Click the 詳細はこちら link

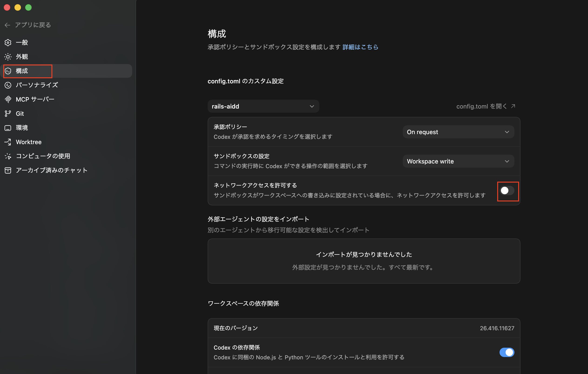[x=360, y=47]
